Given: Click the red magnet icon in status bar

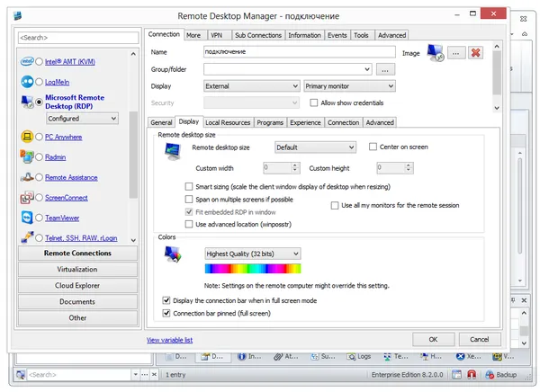Looking at the screenshot, I should 472,374.
